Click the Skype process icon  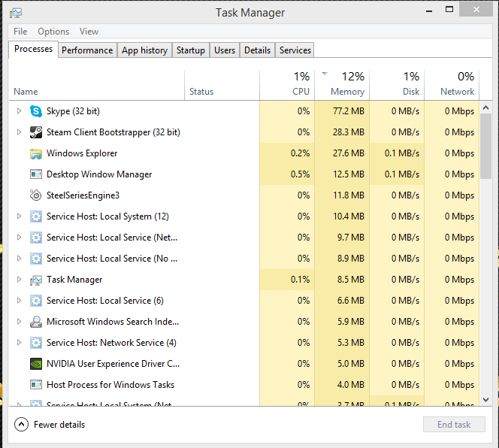(36, 111)
